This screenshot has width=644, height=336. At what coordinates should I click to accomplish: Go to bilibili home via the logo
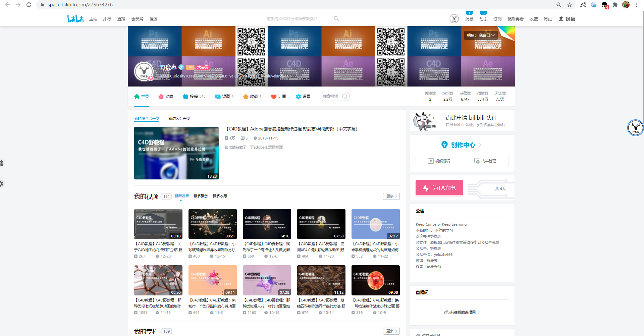coord(75,19)
